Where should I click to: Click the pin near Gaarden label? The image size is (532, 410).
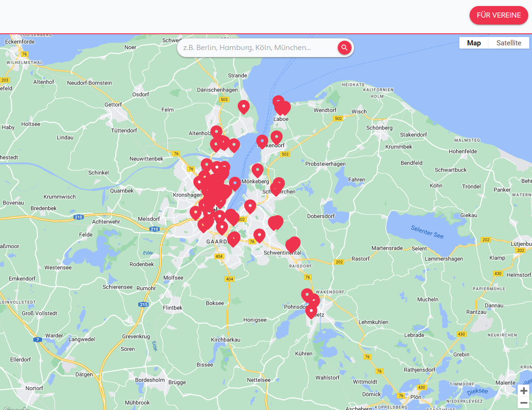click(x=234, y=239)
